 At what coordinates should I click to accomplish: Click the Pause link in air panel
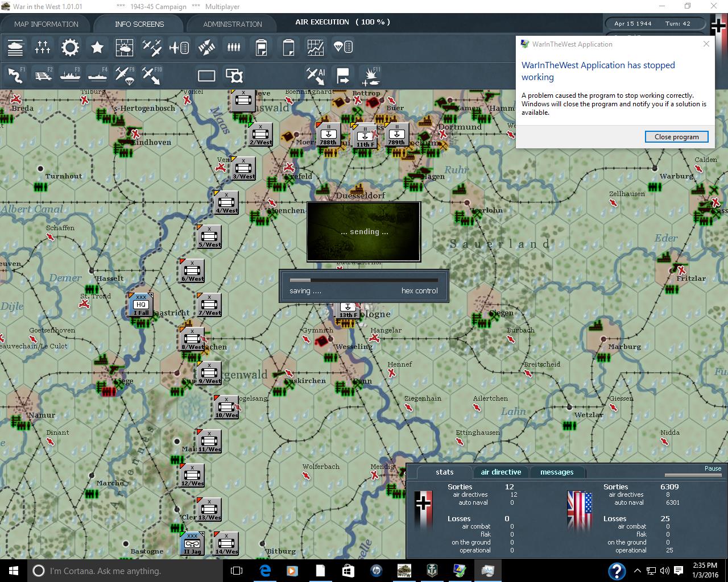click(713, 468)
